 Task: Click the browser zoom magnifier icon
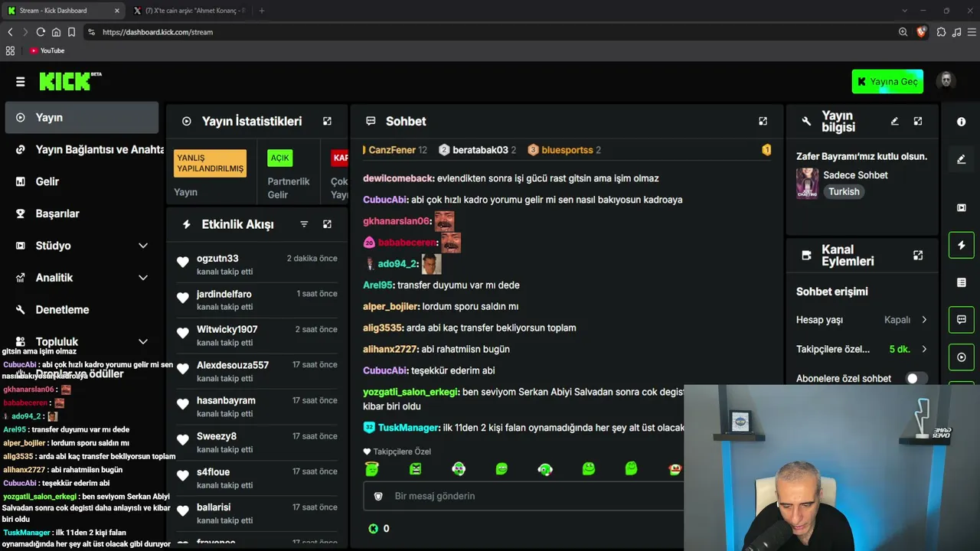point(903,32)
